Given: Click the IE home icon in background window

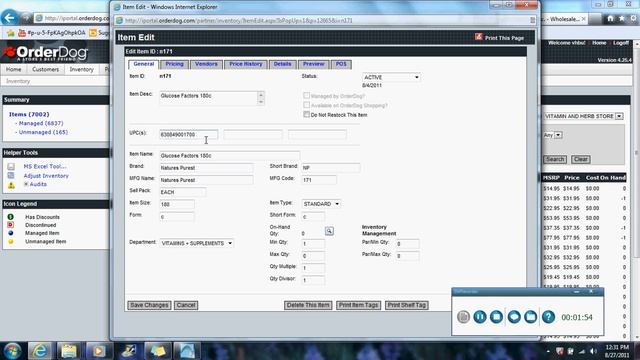Looking at the screenshot, I should [x=610, y=18].
